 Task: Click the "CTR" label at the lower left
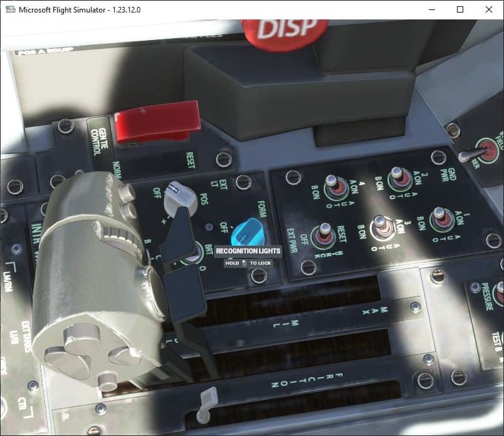pyautogui.click(x=22, y=403)
